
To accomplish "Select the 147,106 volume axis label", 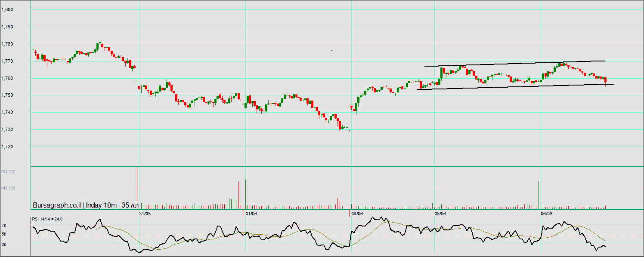I will [x=8, y=188].
